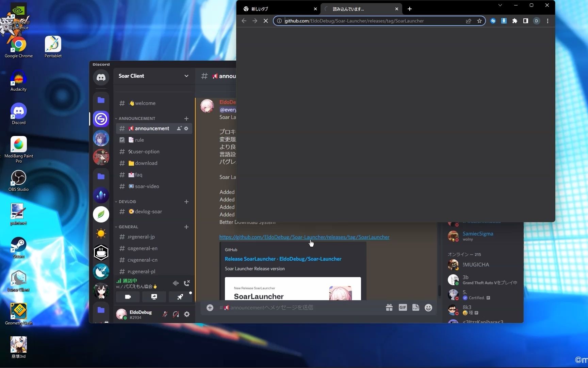The height and width of the screenshot is (368, 588).
Task: Open the general-cn channel
Action: pyautogui.click(x=154, y=260)
